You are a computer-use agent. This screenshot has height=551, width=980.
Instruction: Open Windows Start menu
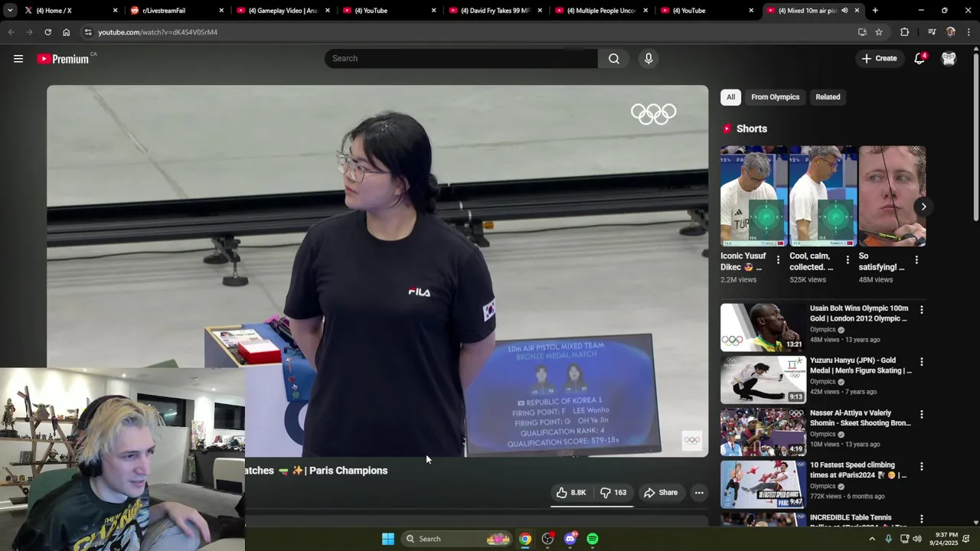click(x=388, y=539)
